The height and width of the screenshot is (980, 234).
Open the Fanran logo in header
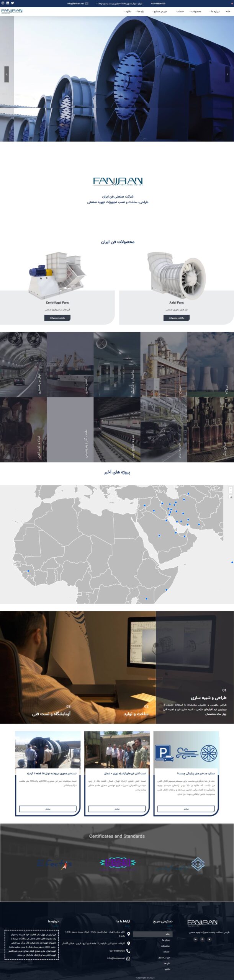tap(12, 11)
